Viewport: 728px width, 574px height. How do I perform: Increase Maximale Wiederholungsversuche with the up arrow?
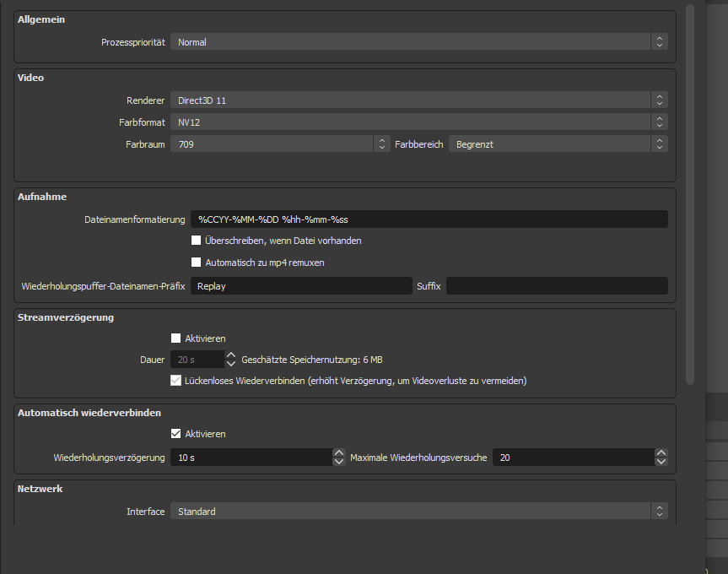tap(661, 452)
